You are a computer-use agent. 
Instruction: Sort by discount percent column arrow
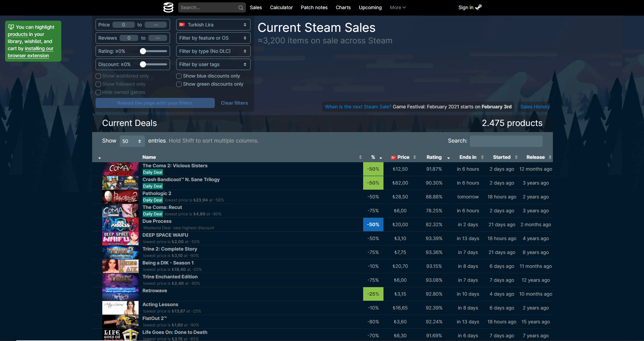pos(381,158)
